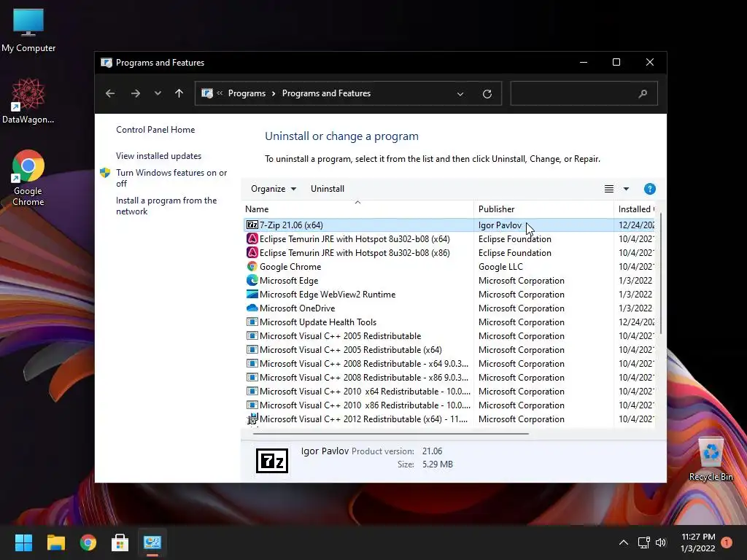Click Igor Pavlov publisher cell

tap(500, 225)
